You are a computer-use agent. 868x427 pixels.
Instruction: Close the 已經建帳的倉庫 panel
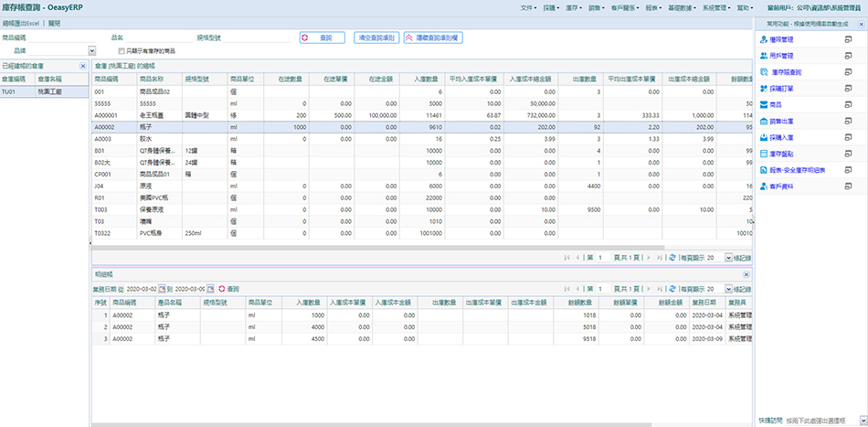pyautogui.click(x=84, y=67)
